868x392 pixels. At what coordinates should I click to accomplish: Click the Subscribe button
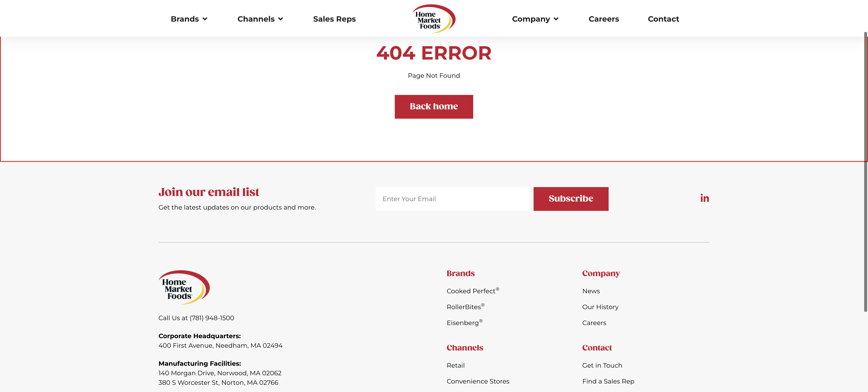(x=571, y=199)
